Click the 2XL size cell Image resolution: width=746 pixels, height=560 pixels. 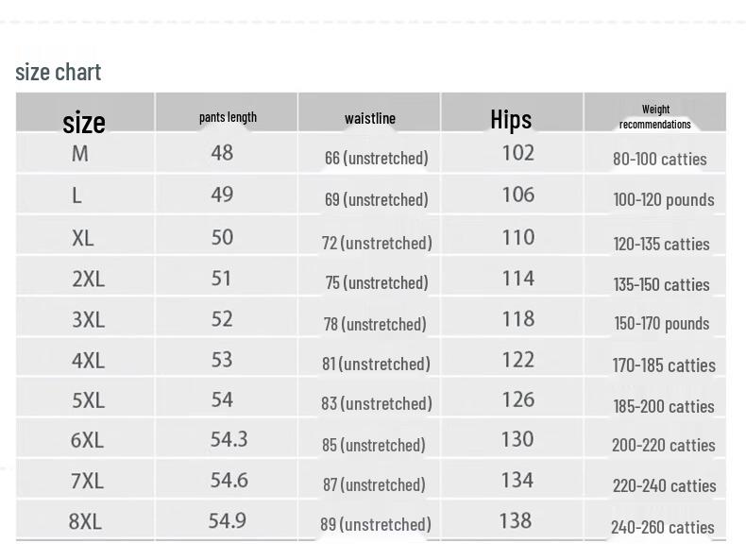coord(89,279)
